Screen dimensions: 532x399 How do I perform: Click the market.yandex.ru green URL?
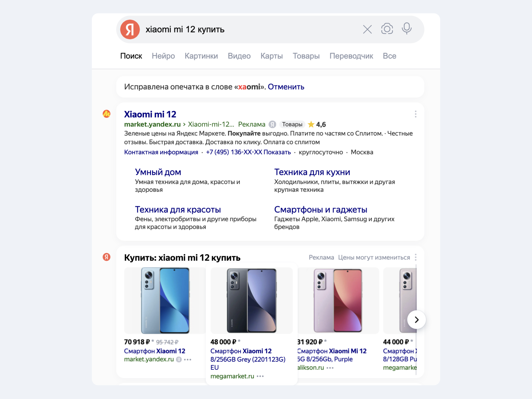coord(152,124)
